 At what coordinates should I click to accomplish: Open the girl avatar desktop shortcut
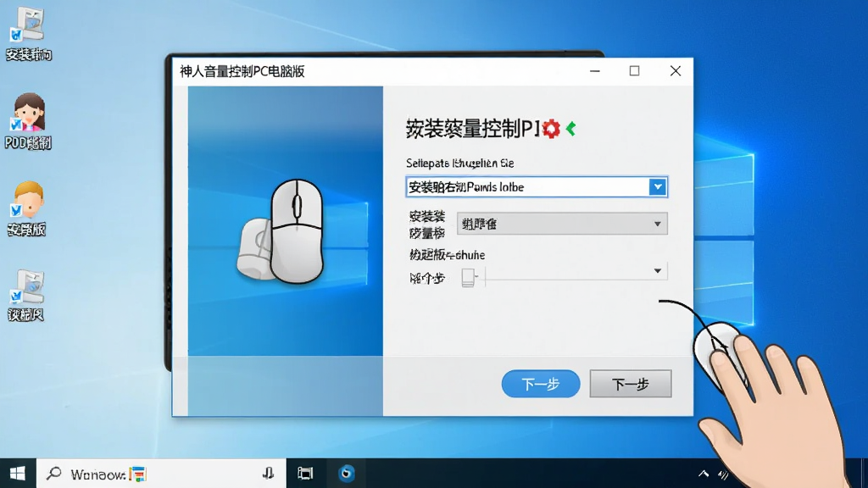point(28,121)
